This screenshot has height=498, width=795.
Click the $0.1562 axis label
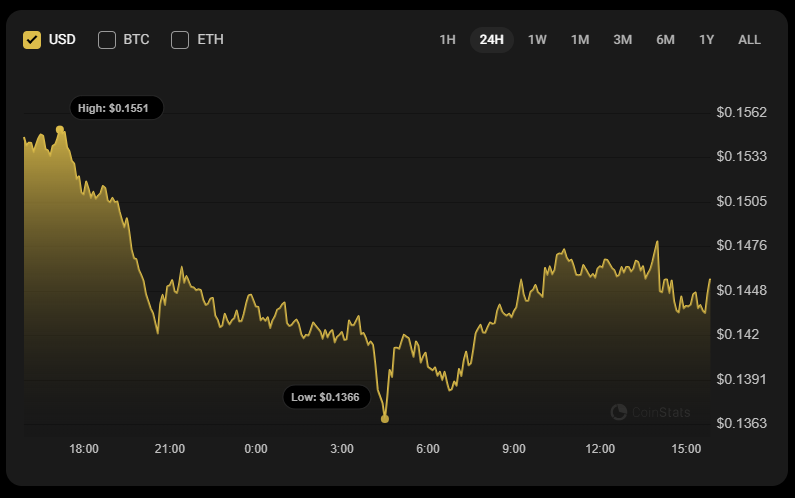click(741, 112)
